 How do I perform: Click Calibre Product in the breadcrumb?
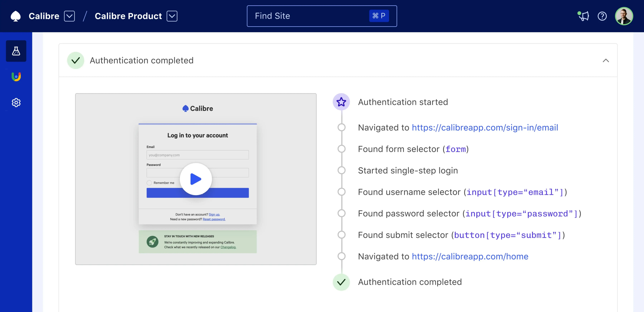tap(128, 16)
